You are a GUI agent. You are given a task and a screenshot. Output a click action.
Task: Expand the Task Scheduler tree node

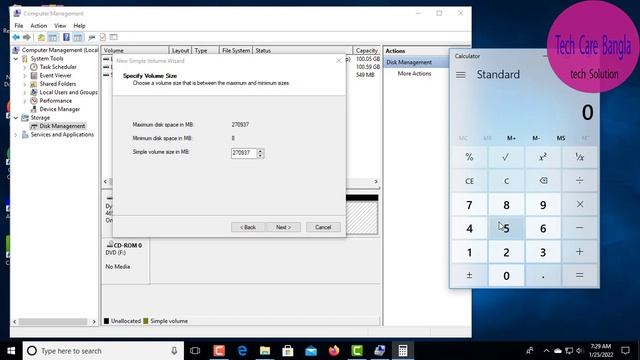click(24, 67)
